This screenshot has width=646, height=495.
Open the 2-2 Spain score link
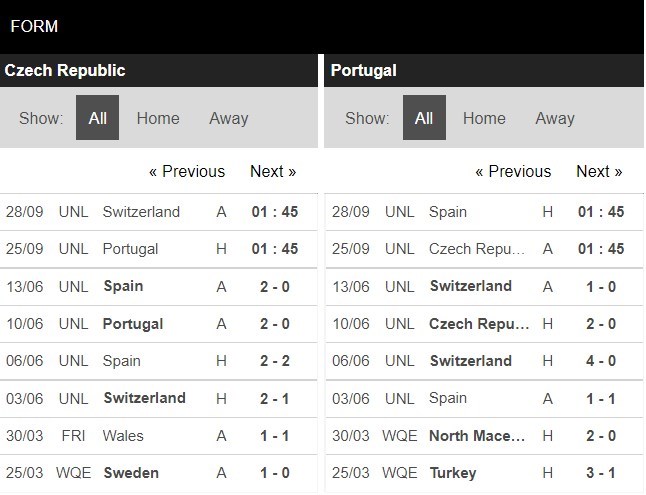click(275, 361)
